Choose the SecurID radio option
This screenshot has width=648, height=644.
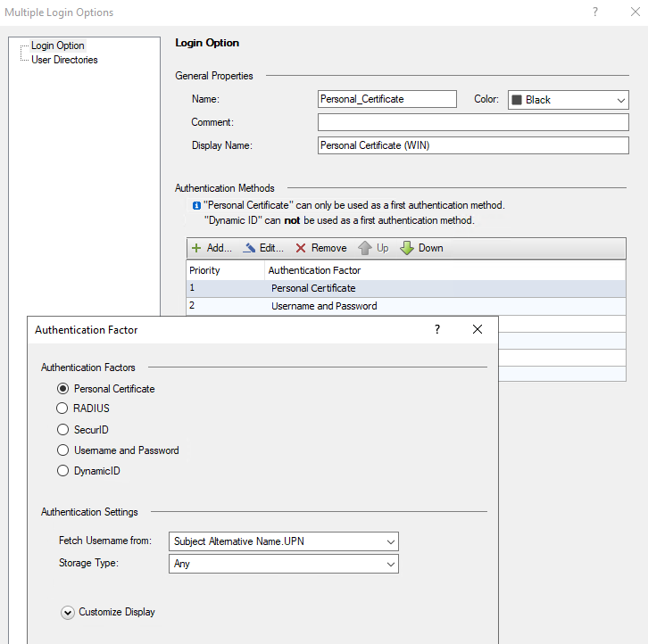[62, 430]
